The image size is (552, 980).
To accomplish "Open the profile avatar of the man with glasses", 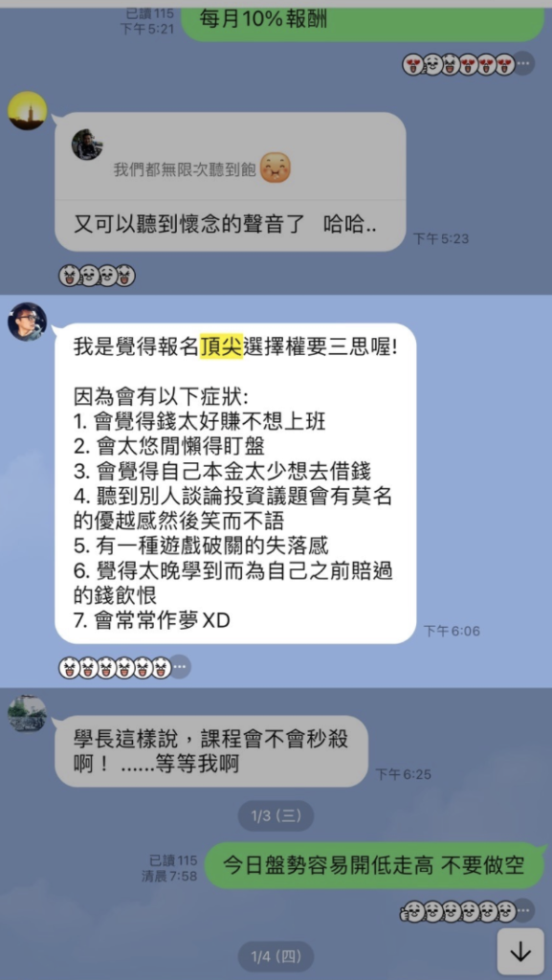I will [27, 322].
